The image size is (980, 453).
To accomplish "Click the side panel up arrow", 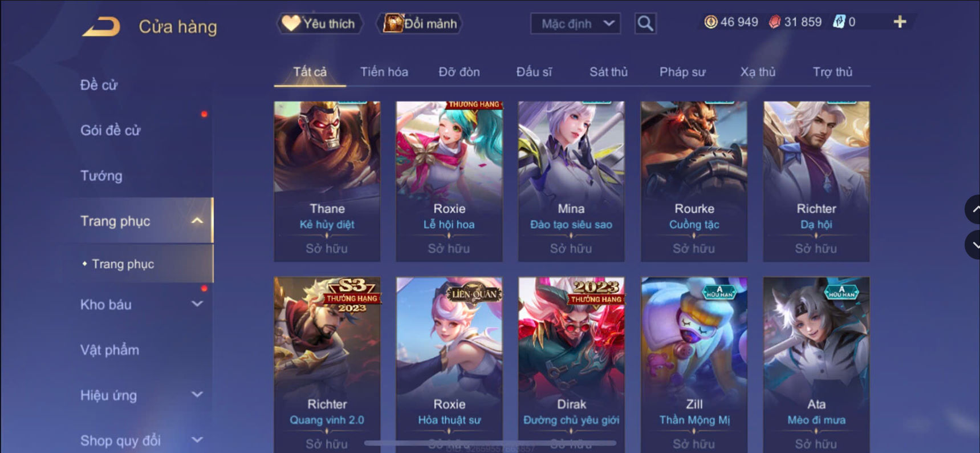I will point(973,209).
